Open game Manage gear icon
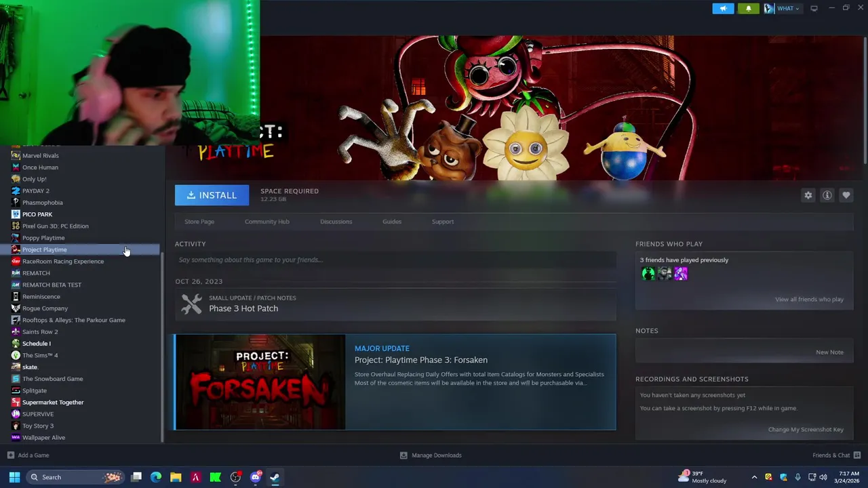This screenshot has width=868, height=488. coord(808,195)
